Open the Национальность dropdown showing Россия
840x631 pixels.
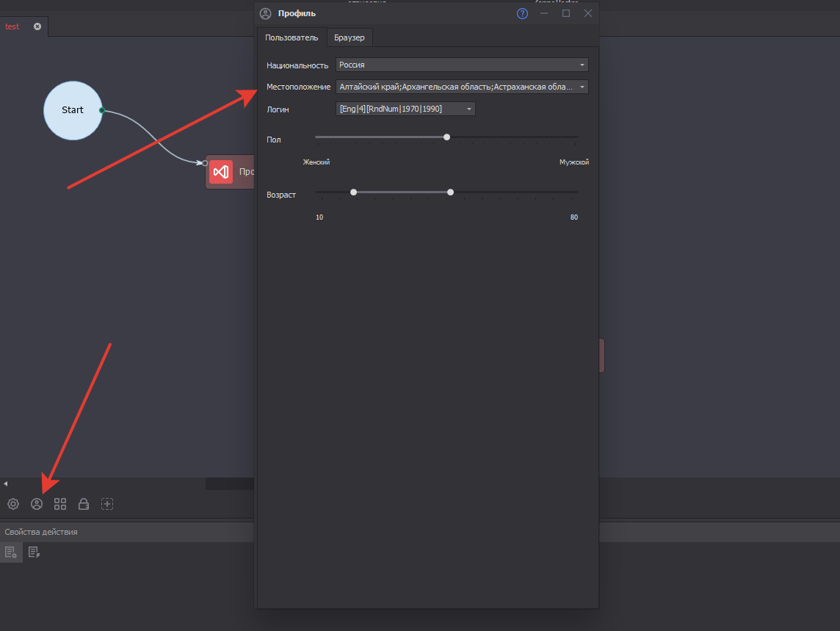tap(462, 65)
